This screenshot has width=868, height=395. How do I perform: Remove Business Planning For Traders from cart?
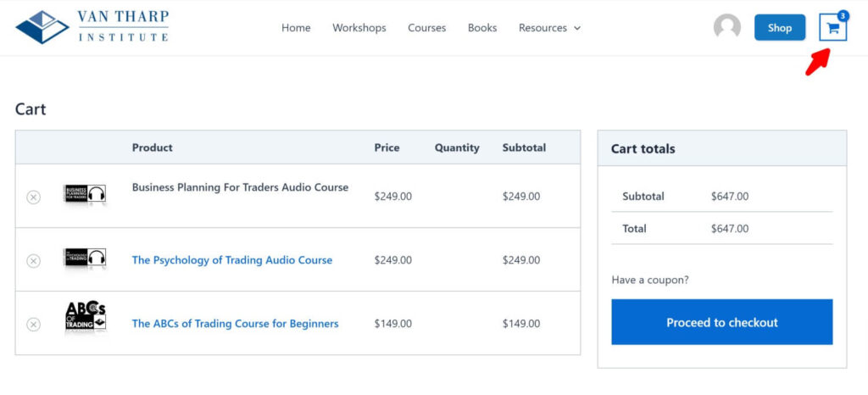34,197
